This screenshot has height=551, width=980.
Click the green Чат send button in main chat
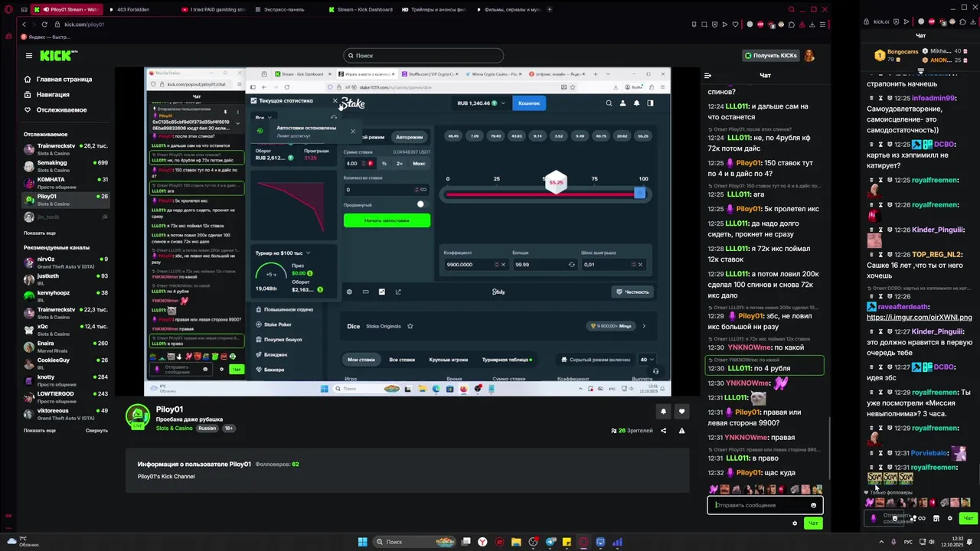tap(813, 523)
